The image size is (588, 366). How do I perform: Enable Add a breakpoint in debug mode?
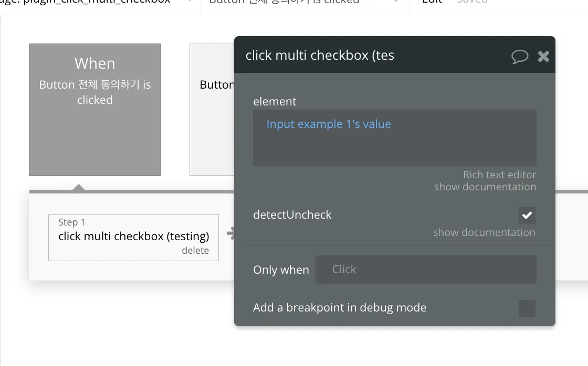pyautogui.click(x=527, y=308)
